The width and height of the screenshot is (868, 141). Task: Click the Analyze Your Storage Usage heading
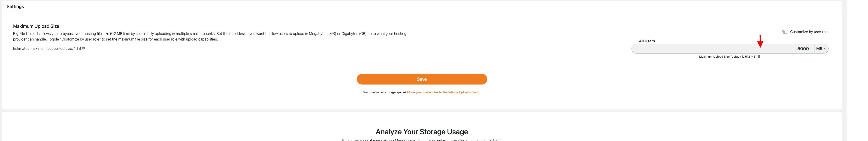point(422,132)
